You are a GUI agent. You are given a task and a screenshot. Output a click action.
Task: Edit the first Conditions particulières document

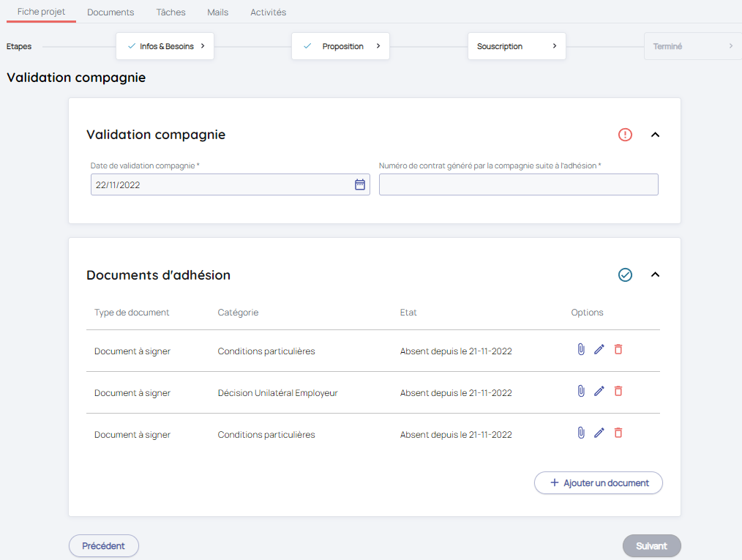click(x=599, y=350)
